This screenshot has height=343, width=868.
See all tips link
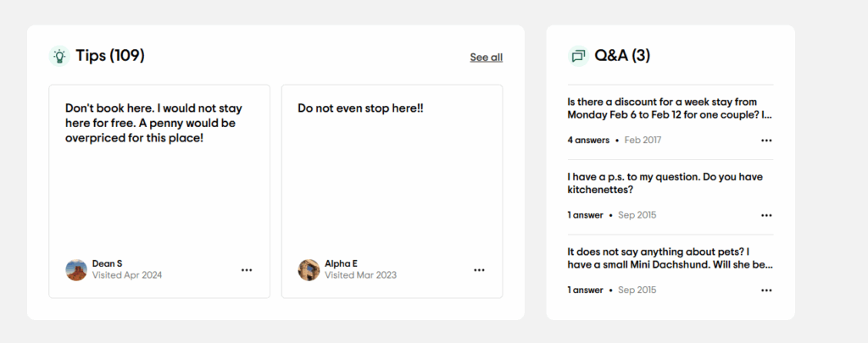click(x=486, y=57)
